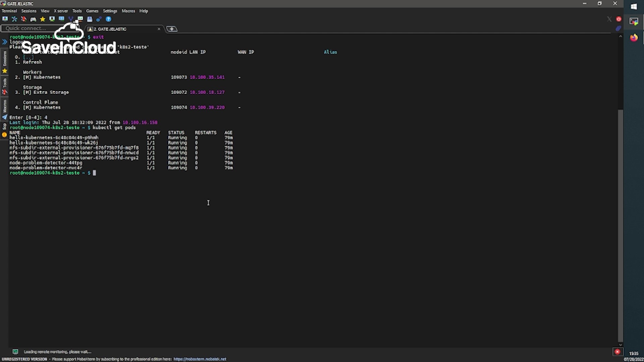Open MobaXterm Tools from the toolbar
644x362 pixels.
pos(24,19)
